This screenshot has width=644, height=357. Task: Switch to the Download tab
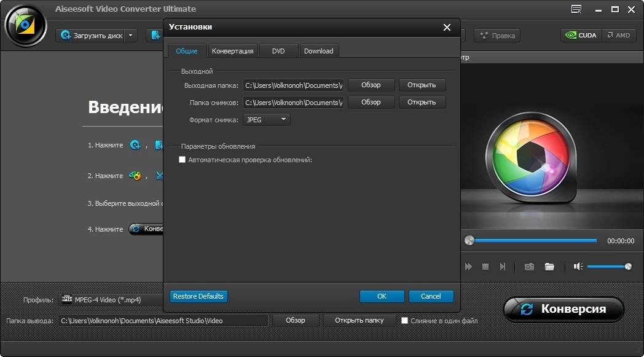[x=318, y=51]
